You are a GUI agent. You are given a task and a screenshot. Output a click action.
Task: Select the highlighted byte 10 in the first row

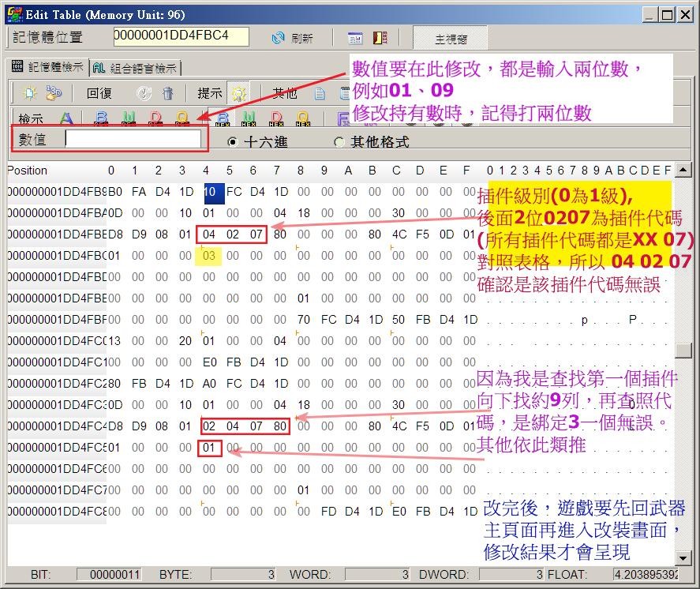point(209,192)
